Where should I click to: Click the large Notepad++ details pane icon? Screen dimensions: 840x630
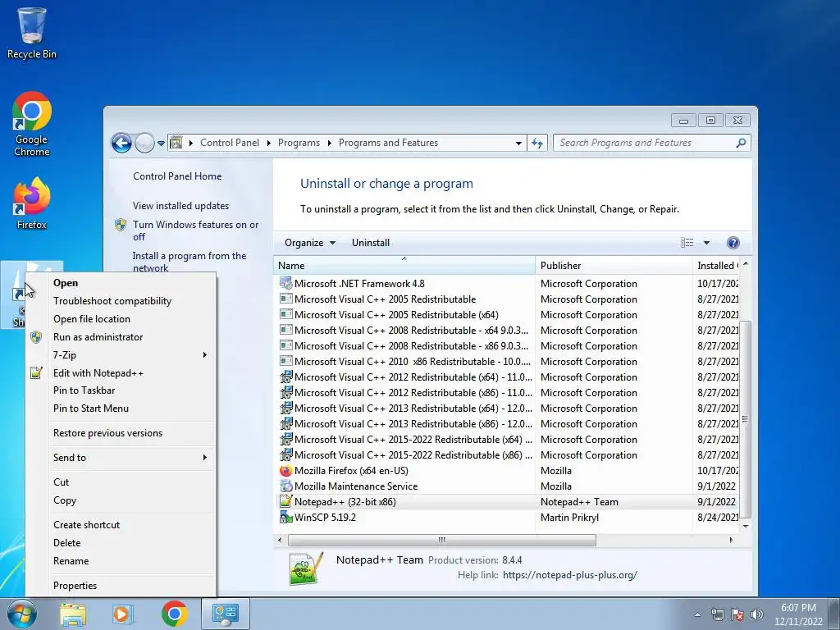[307, 568]
